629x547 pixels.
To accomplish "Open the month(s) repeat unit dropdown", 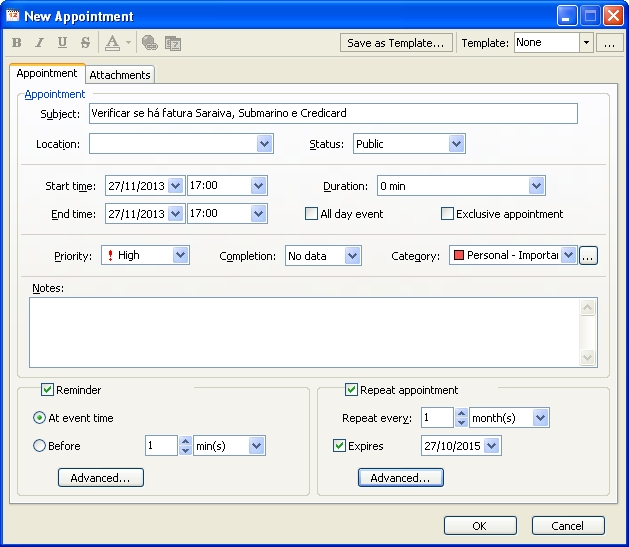I will [x=540, y=418].
